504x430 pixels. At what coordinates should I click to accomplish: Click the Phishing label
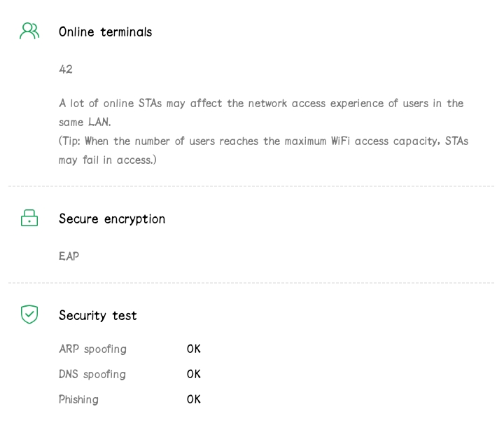pos(78,399)
